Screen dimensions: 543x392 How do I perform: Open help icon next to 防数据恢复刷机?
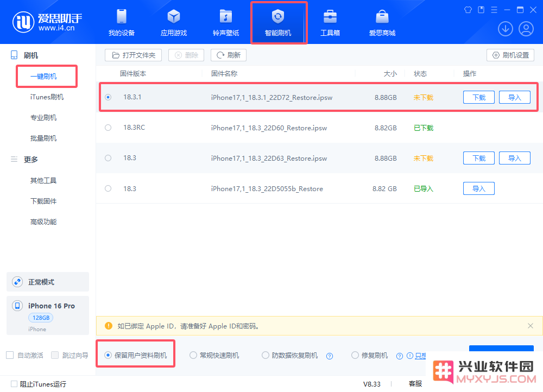pos(330,356)
